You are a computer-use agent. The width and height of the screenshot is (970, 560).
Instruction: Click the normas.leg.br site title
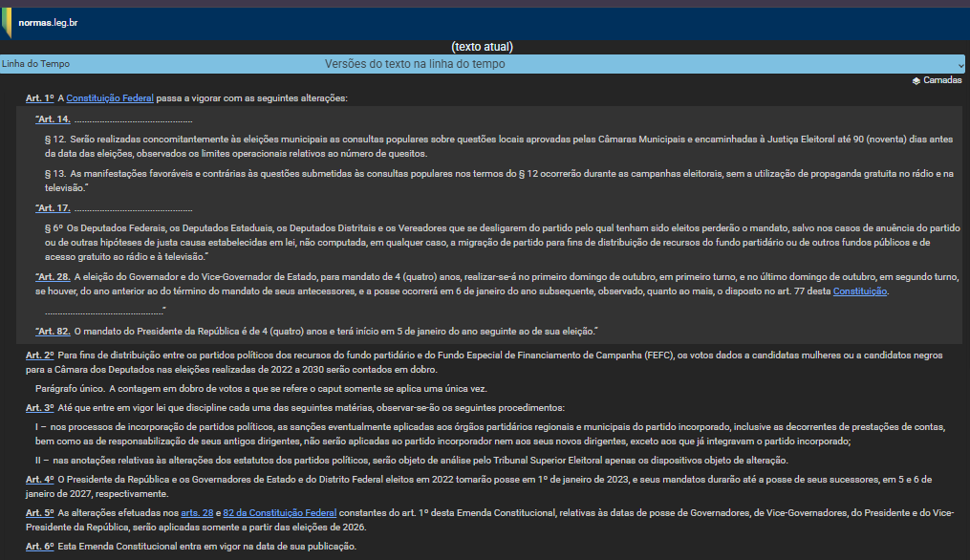[x=48, y=22]
